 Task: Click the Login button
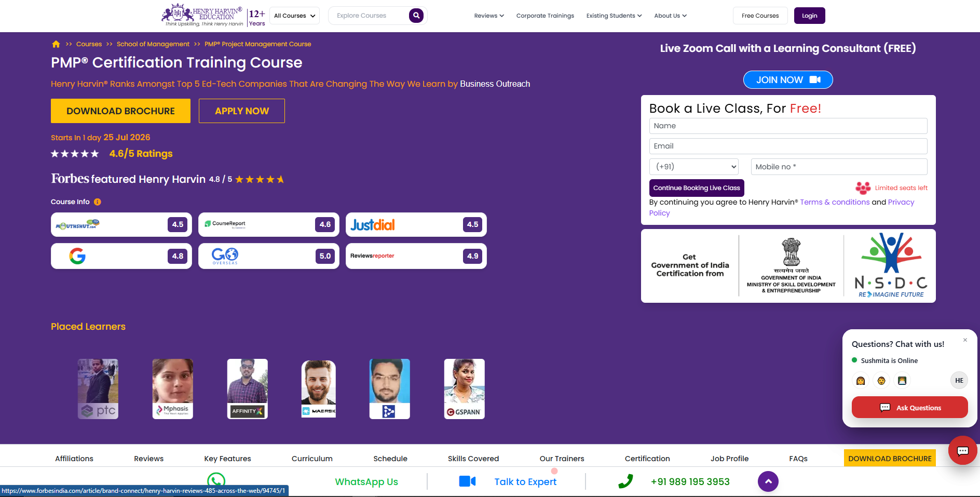tap(809, 16)
